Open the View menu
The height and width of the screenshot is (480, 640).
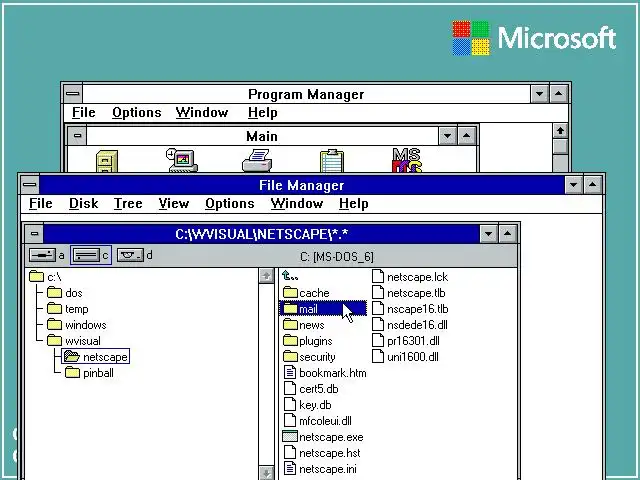[x=174, y=203]
